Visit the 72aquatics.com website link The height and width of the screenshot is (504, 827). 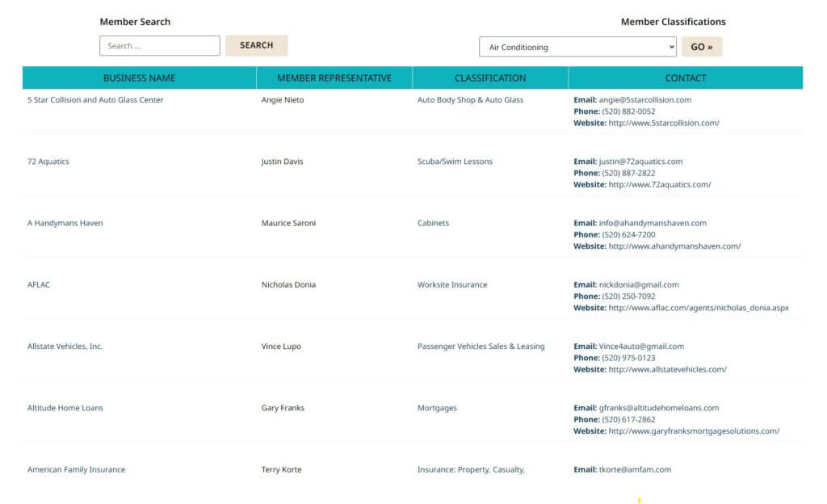(x=659, y=185)
